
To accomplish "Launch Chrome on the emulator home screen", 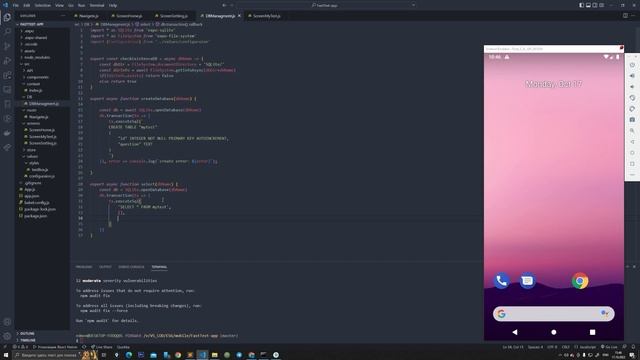I will 580,281.
